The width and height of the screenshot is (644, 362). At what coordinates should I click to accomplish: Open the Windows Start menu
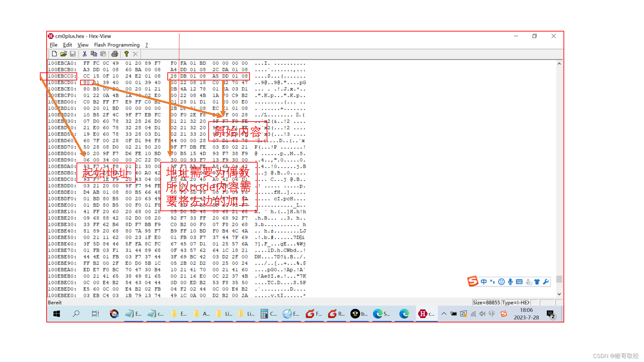pyautogui.click(x=56, y=314)
